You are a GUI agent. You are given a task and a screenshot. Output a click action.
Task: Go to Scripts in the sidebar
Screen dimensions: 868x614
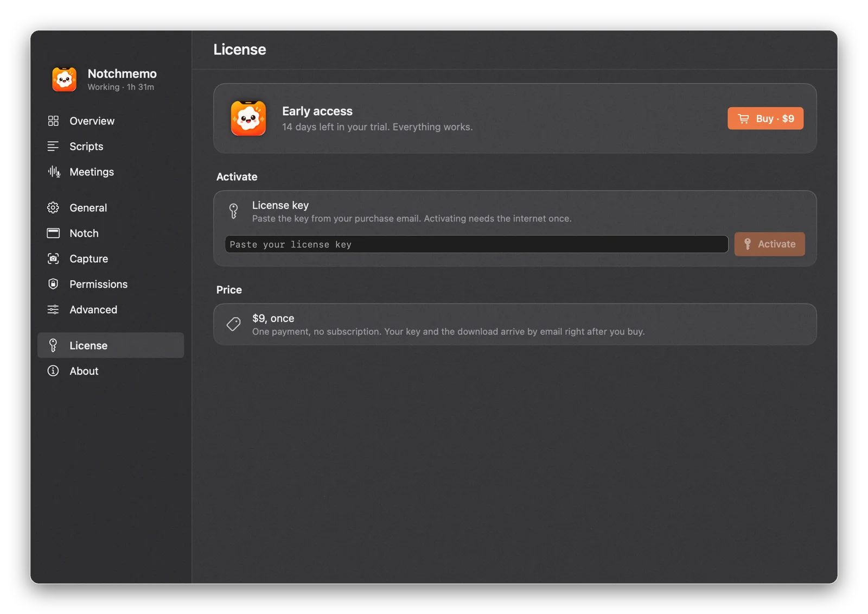pyautogui.click(x=111, y=146)
